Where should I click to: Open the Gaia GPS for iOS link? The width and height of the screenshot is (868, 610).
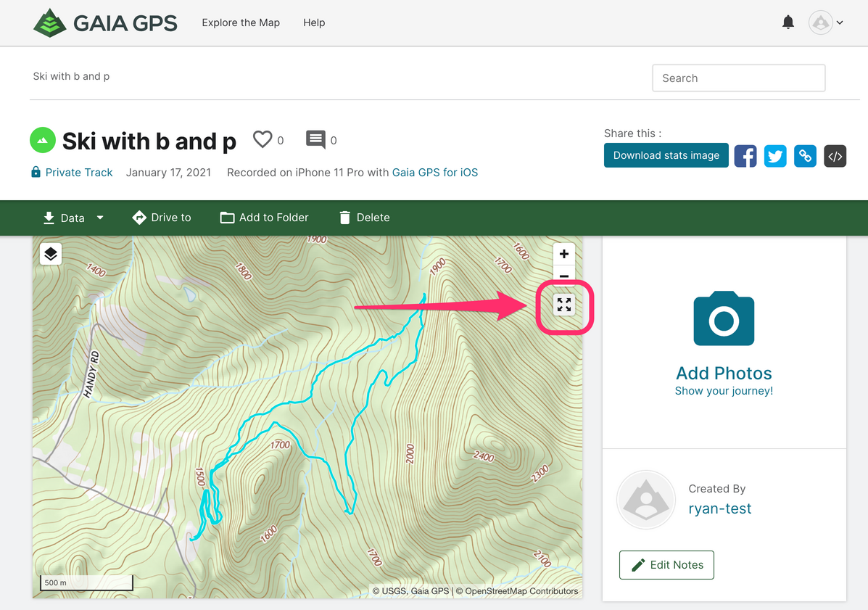(x=434, y=173)
